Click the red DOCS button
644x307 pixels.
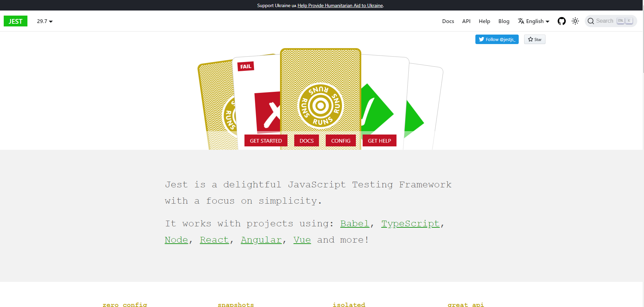tap(306, 141)
